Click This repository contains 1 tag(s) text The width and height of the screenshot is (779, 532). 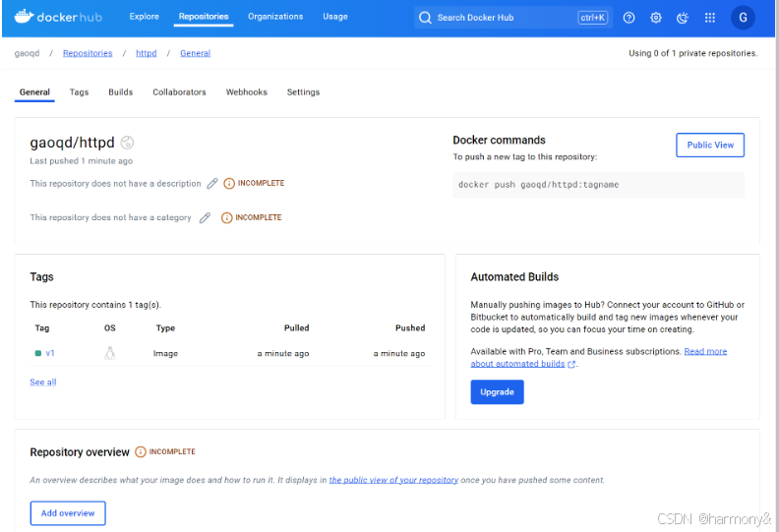click(95, 305)
